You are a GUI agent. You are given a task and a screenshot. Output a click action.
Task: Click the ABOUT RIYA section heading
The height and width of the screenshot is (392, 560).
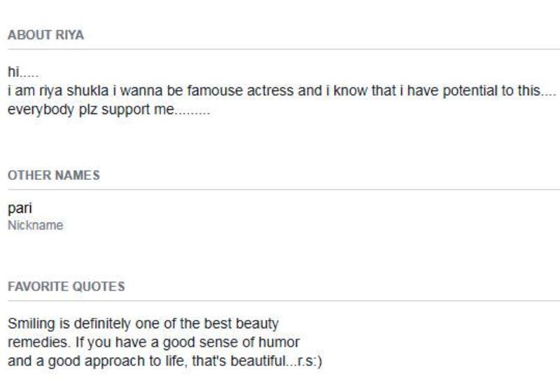point(45,35)
